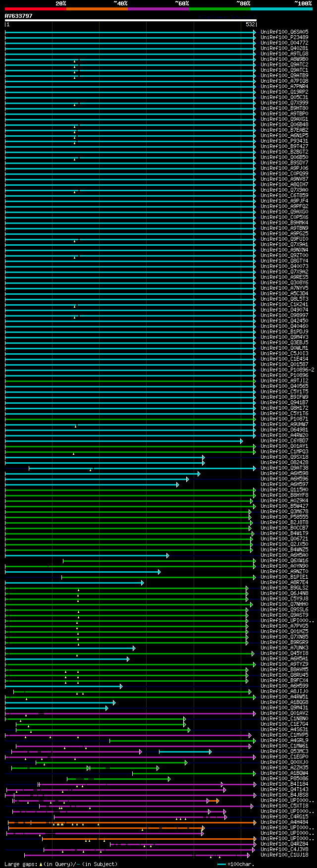Click the cyan ~100% legend color bar
317x868 pixels.
coord(281,9)
